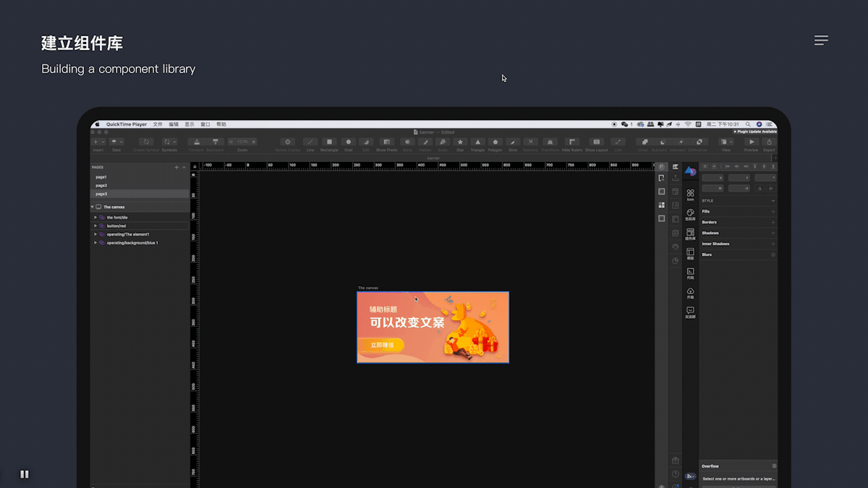Select page2 in the Pages panel
The height and width of the screenshot is (488, 868).
pyautogui.click(x=100, y=184)
